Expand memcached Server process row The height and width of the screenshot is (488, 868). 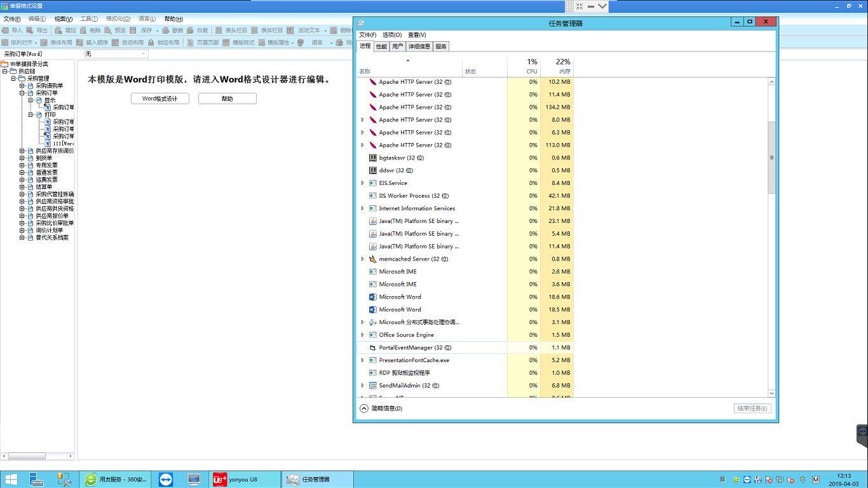coord(363,259)
